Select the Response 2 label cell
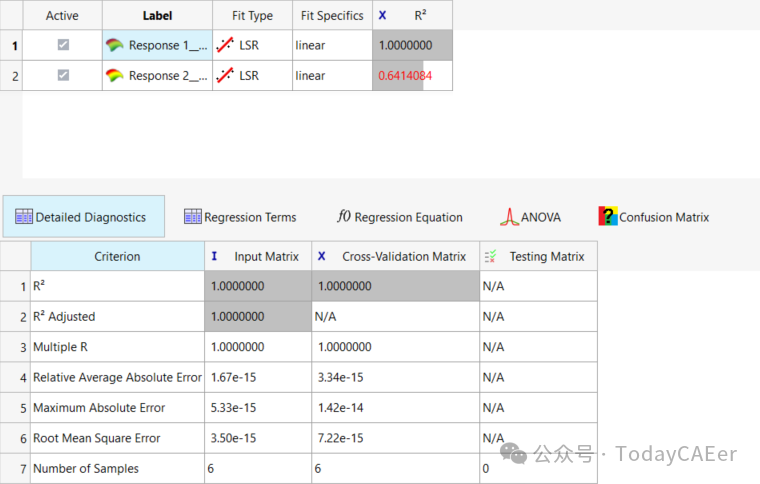Viewport: 760px width, 484px height. point(157,76)
